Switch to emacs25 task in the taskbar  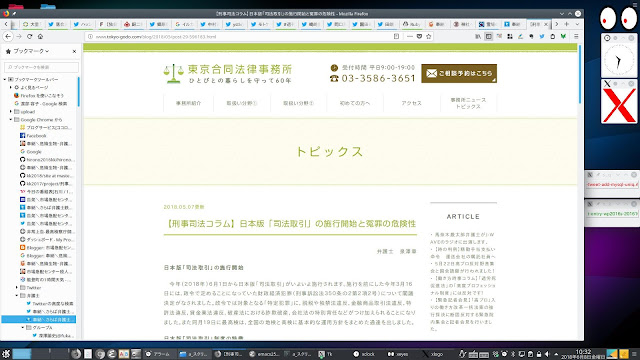[x=264, y=354]
